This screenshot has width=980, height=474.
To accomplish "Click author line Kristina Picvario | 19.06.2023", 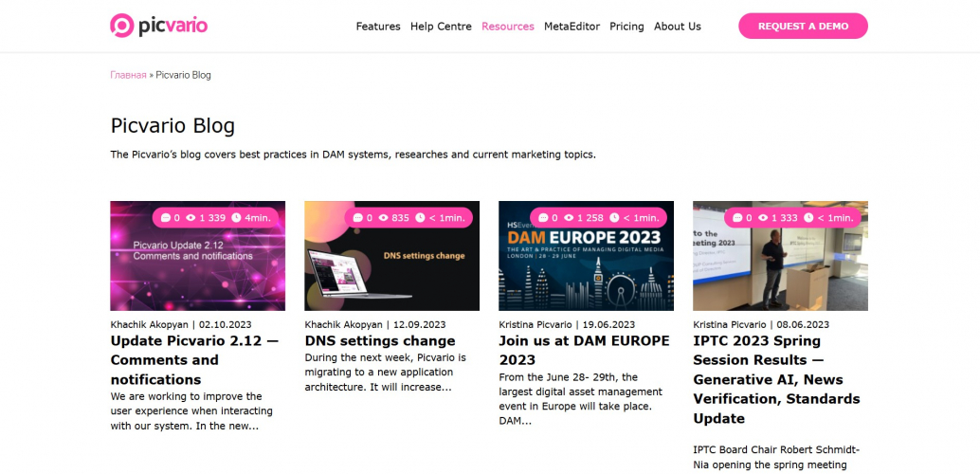I will tap(567, 324).
